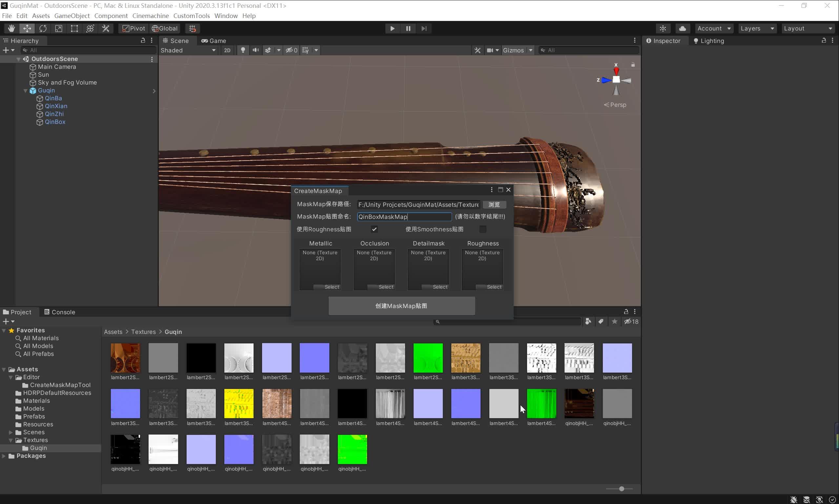
Task: Toggle scene lighting bulb icon
Action: click(x=243, y=50)
